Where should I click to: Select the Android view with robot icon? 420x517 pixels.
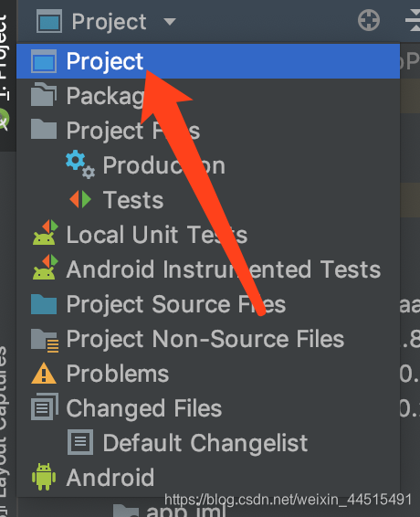click(x=208, y=478)
